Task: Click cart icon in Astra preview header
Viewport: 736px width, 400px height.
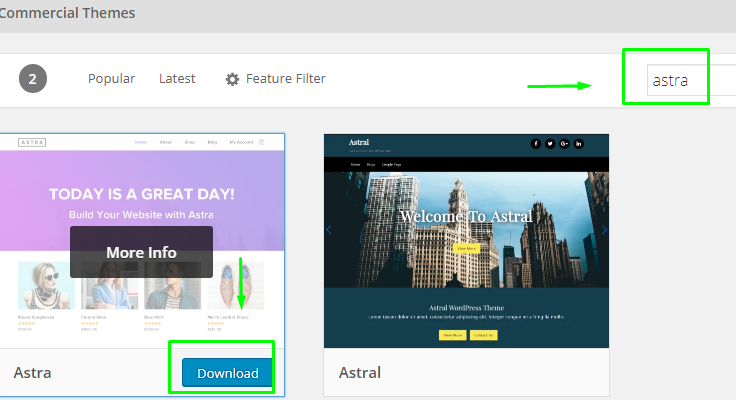Action: (261, 142)
